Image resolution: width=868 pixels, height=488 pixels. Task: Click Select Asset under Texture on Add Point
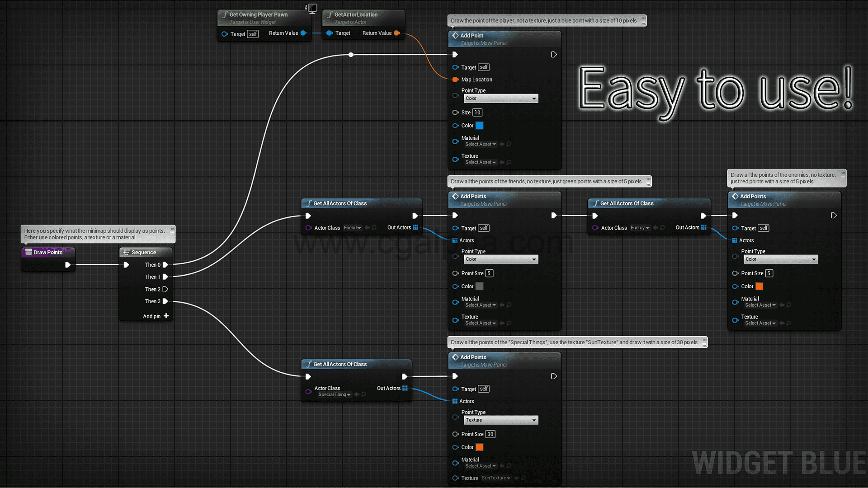click(480, 162)
